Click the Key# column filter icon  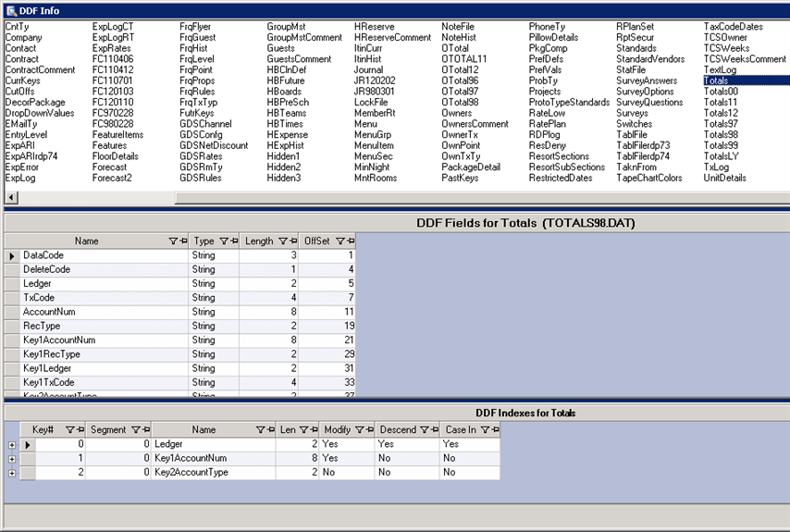[68, 430]
